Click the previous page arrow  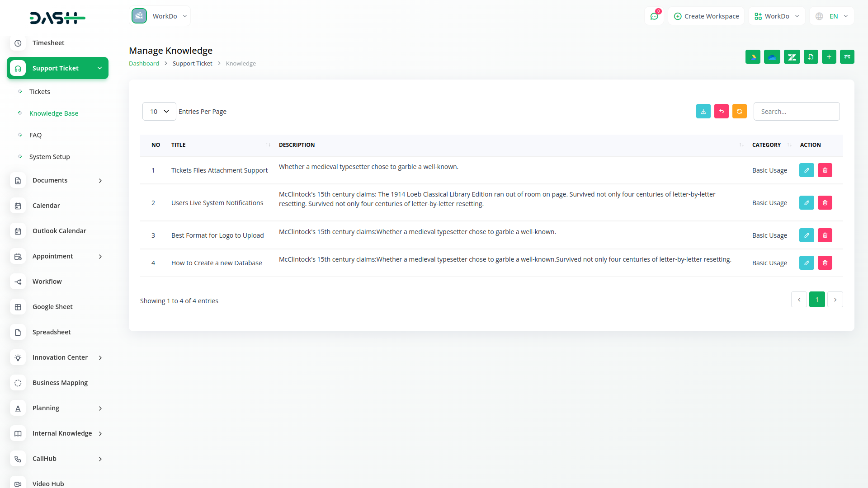coord(799,300)
